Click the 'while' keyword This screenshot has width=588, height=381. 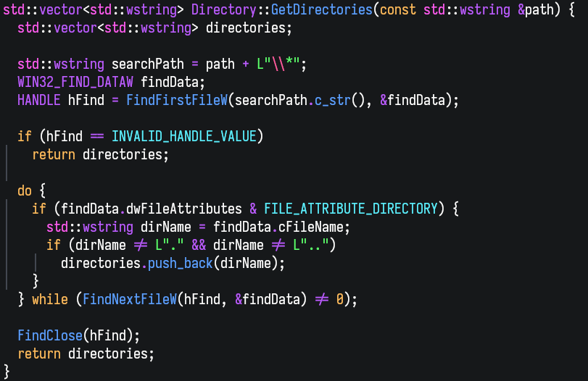coord(50,299)
